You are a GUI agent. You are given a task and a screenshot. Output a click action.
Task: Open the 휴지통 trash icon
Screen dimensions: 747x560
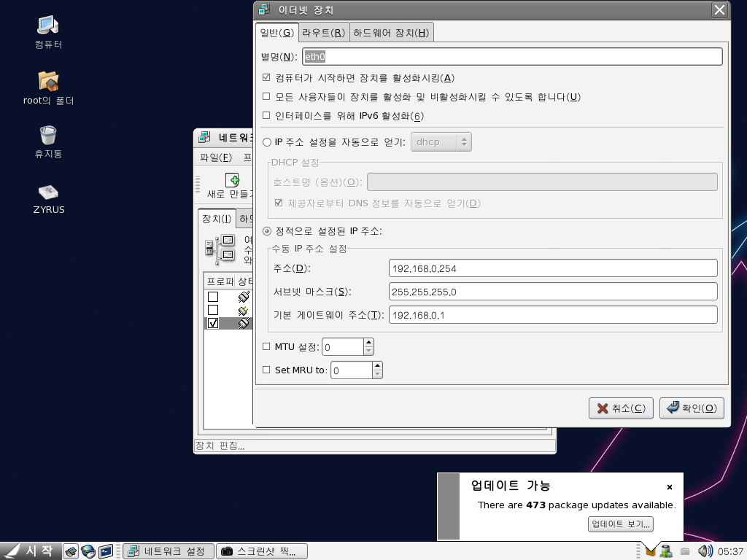coord(48,136)
